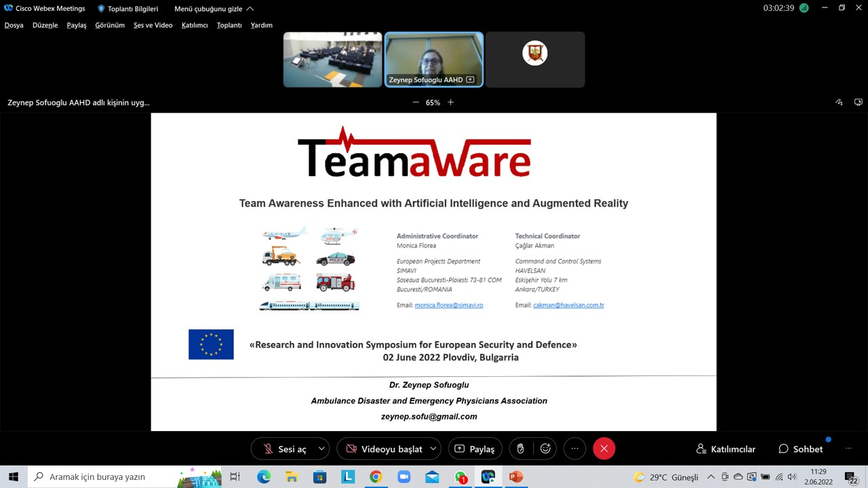Zoom out shared content with minus

pos(416,102)
